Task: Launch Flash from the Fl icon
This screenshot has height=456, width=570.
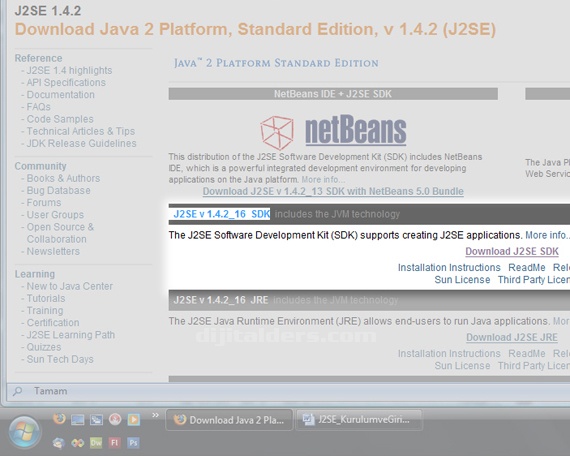Action: (x=115, y=443)
